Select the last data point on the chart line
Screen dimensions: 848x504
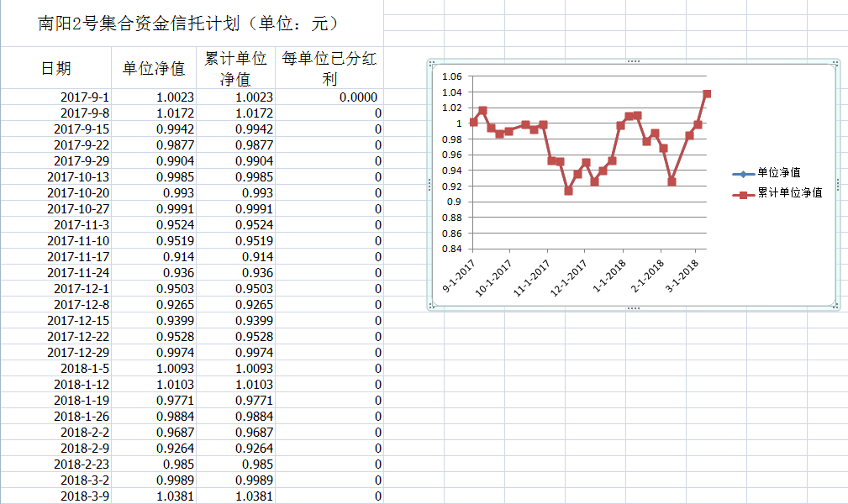[x=707, y=94]
